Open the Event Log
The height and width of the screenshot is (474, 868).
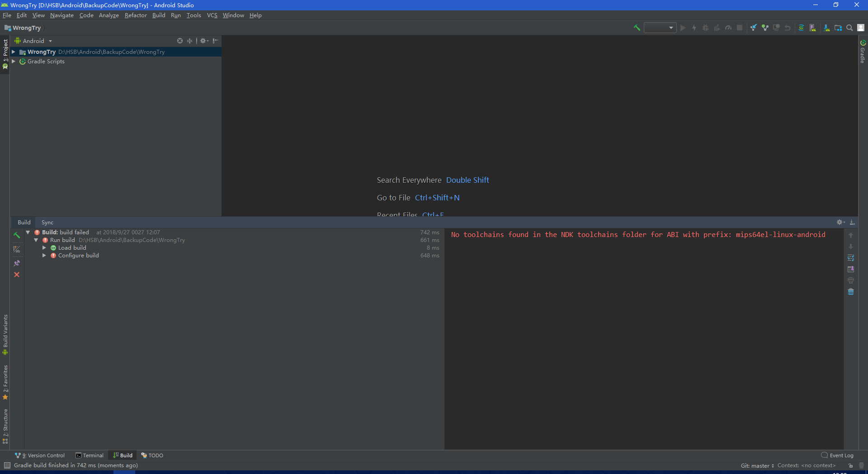(x=837, y=455)
